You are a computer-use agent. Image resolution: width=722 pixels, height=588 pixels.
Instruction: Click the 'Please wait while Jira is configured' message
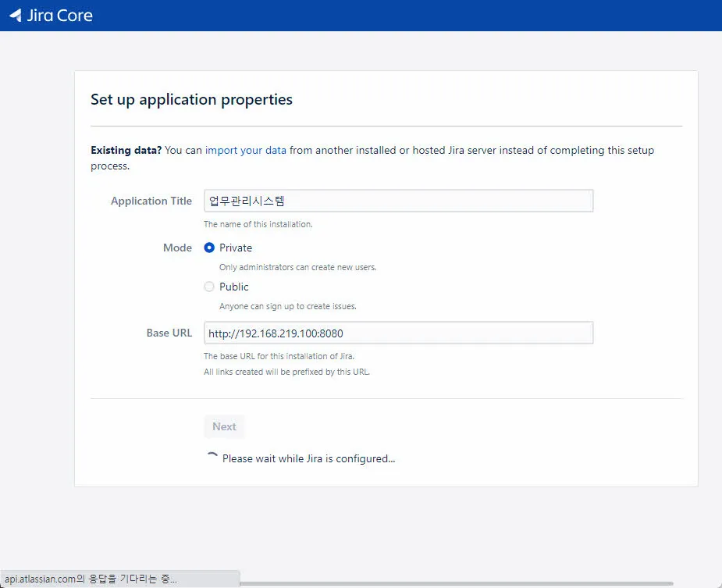coord(308,458)
